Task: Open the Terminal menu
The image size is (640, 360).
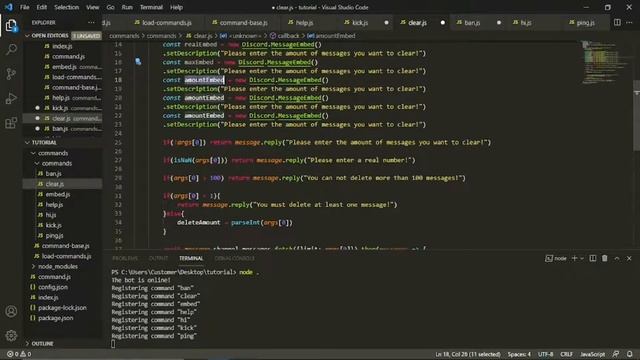Action: click(x=151, y=7)
